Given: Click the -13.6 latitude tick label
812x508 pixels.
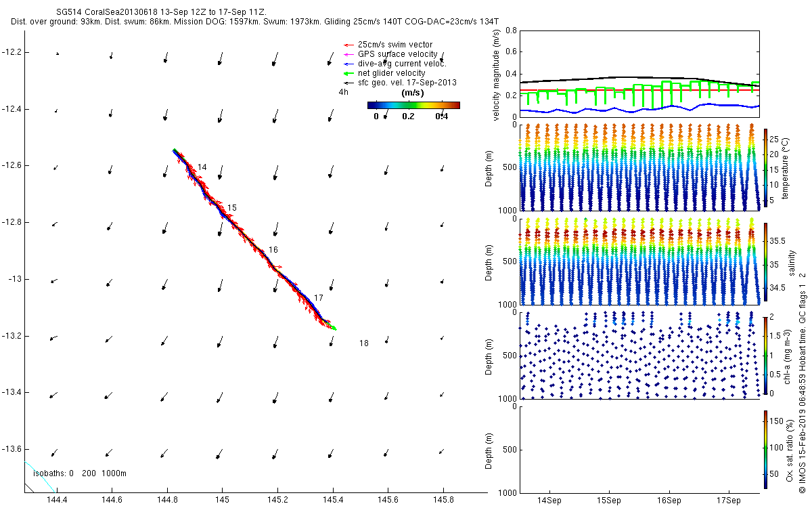Looking at the screenshot, I should point(12,448).
